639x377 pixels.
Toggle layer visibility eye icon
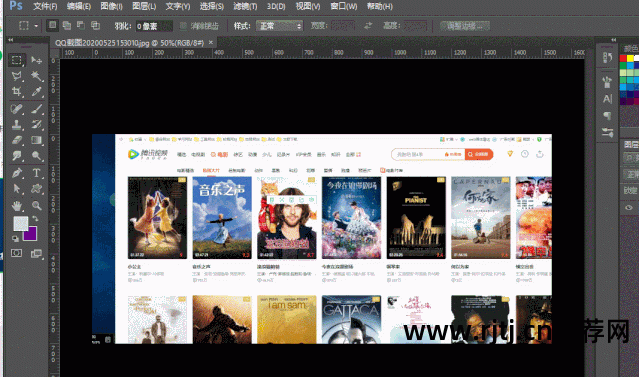coord(629,207)
